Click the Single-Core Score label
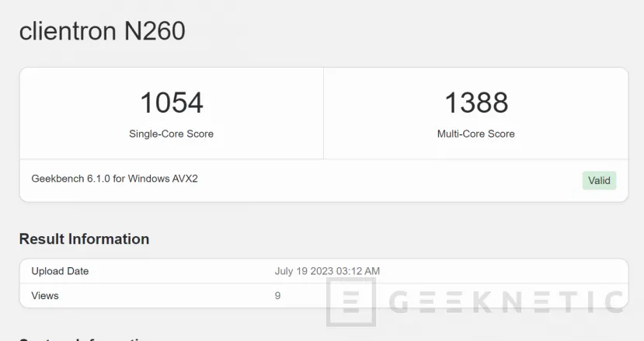Image resolution: width=644 pixels, height=341 pixels. point(171,134)
